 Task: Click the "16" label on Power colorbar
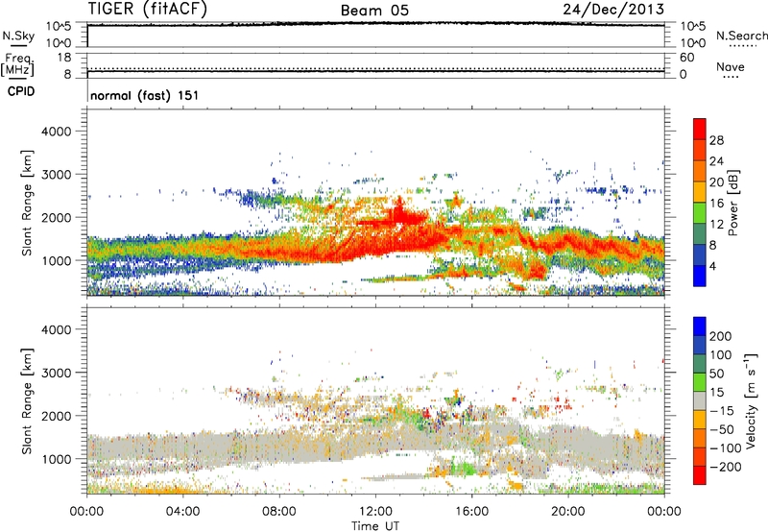click(716, 204)
